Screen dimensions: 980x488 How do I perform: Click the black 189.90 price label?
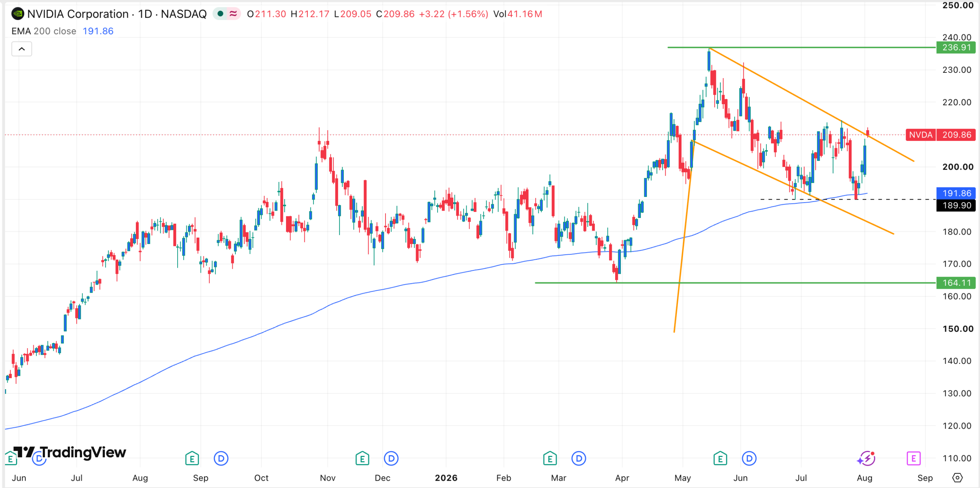[956, 205]
